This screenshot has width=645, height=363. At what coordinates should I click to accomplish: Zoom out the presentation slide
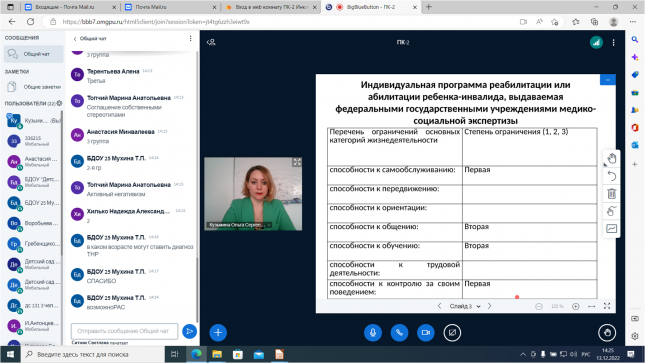tap(539, 306)
